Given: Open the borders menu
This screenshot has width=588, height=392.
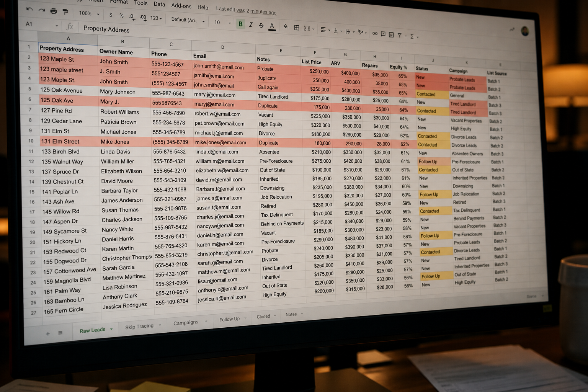Looking at the screenshot, I should pyautogui.click(x=297, y=28).
